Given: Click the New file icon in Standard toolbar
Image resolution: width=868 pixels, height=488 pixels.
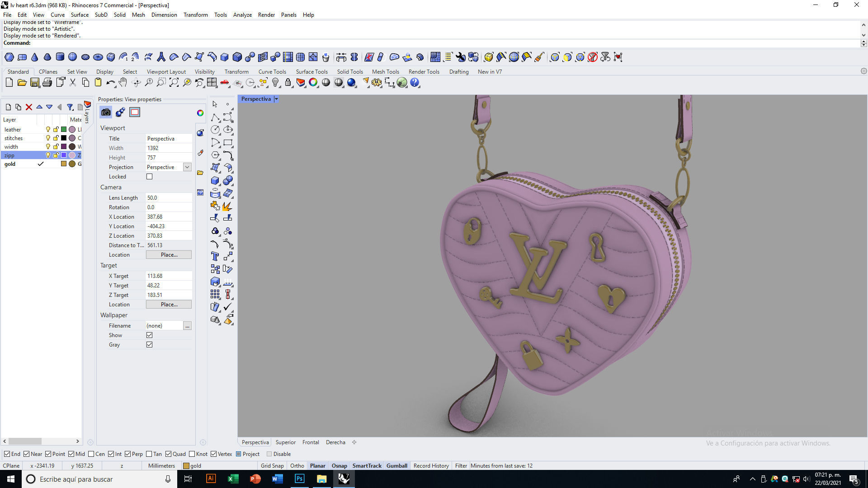Looking at the screenshot, I should 9,83.
